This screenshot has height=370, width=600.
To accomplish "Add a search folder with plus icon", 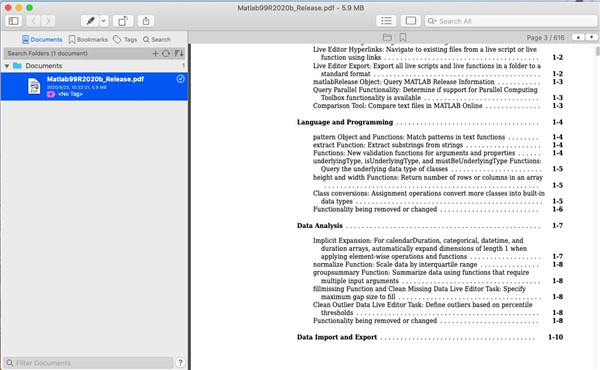I will click(155, 54).
